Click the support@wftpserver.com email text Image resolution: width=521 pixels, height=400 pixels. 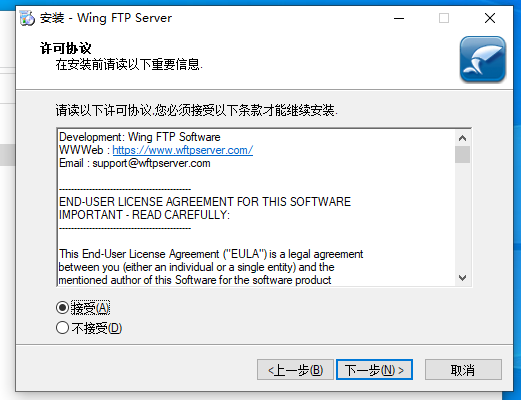151,163
